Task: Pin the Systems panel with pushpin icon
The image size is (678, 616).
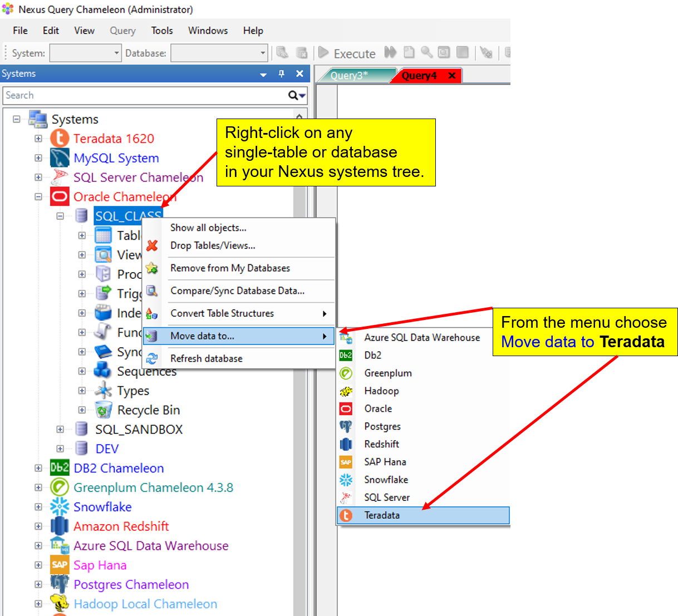Action: [x=282, y=74]
